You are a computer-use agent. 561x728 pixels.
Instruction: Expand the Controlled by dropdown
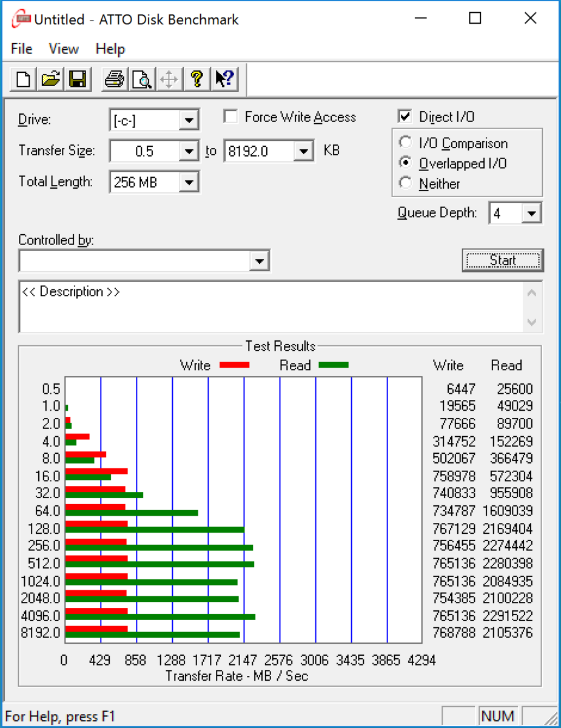coord(260,261)
